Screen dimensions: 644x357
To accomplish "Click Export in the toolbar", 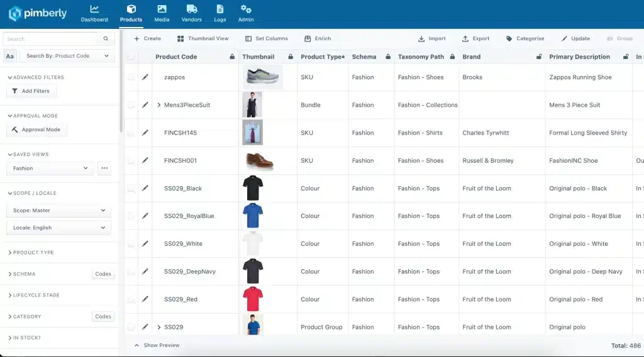I will 475,38.
